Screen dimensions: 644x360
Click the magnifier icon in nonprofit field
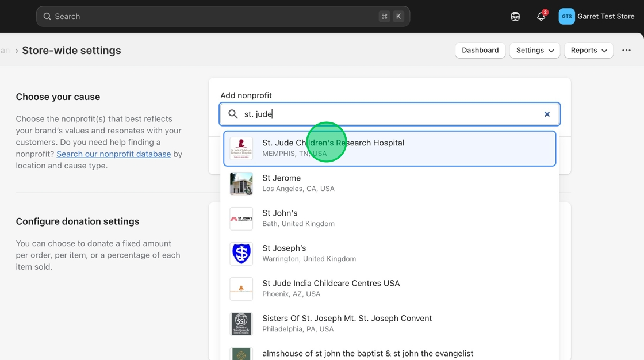point(233,114)
